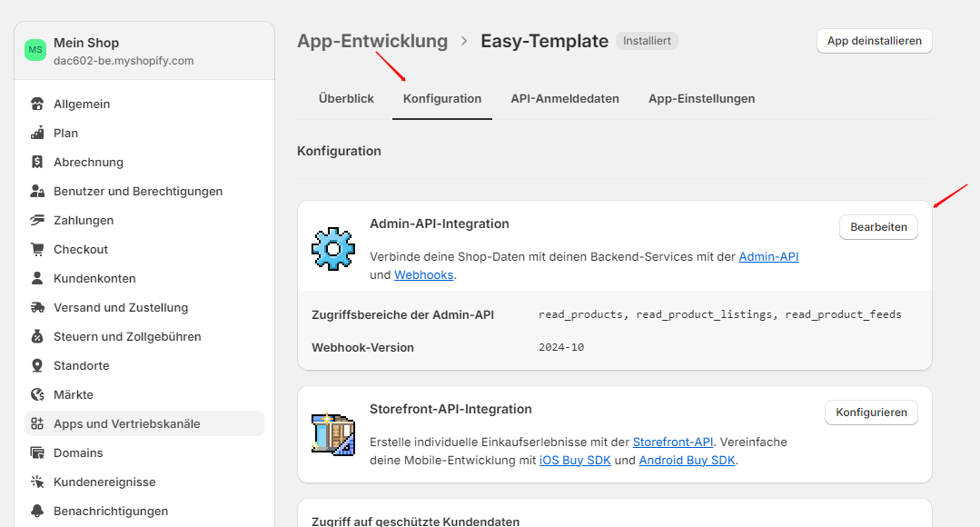Click the Zahlungen payments icon
Screen dimensions: 980x527
(37, 220)
